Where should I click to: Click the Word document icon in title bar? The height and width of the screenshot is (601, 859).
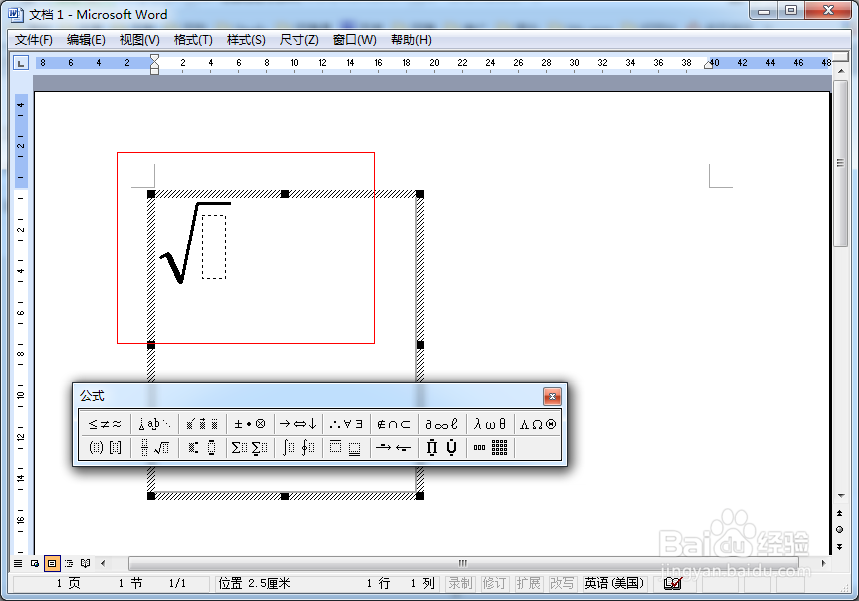pyautogui.click(x=16, y=14)
